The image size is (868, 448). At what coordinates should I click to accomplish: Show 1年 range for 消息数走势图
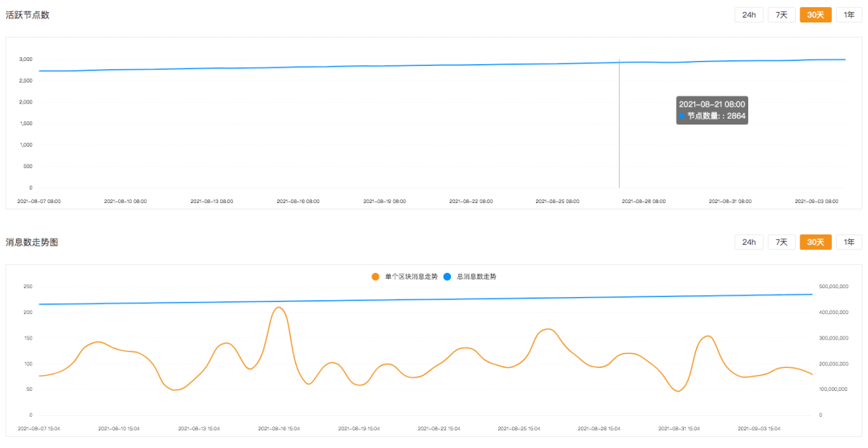(x=849, y=242)
